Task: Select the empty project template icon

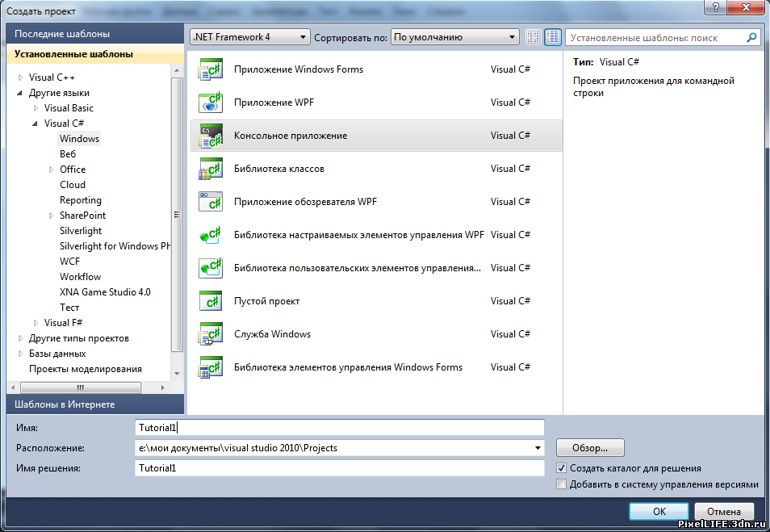Action: [210, 300]
